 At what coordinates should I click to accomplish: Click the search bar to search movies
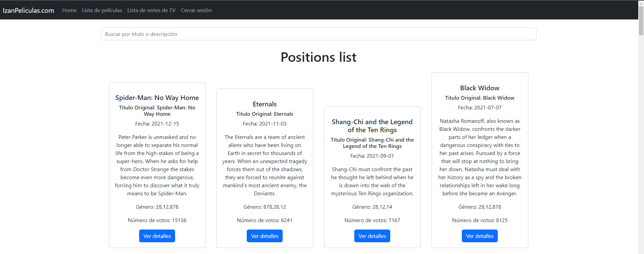pos(318,34)
